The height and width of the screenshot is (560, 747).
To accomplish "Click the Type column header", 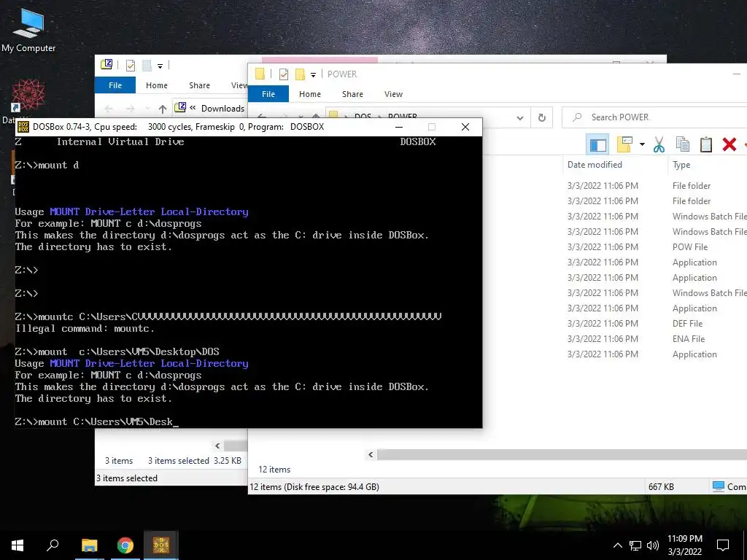I will (x=681, y=165).
